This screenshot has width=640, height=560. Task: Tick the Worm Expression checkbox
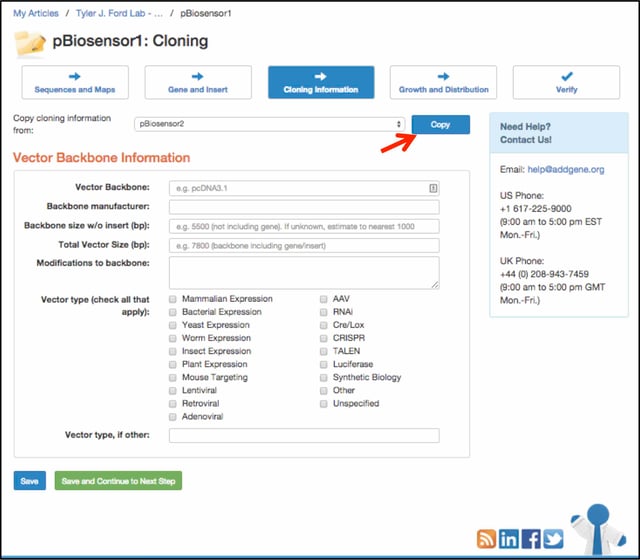(173, 338)
